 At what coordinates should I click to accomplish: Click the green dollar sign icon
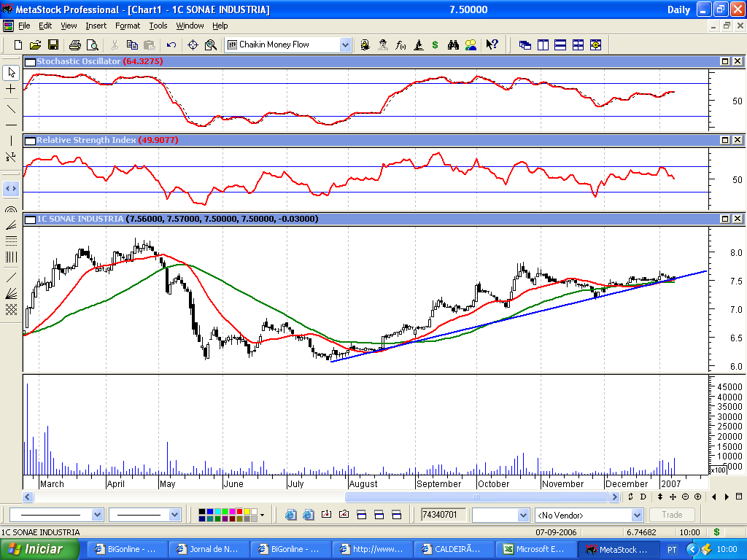coord(435,45)
